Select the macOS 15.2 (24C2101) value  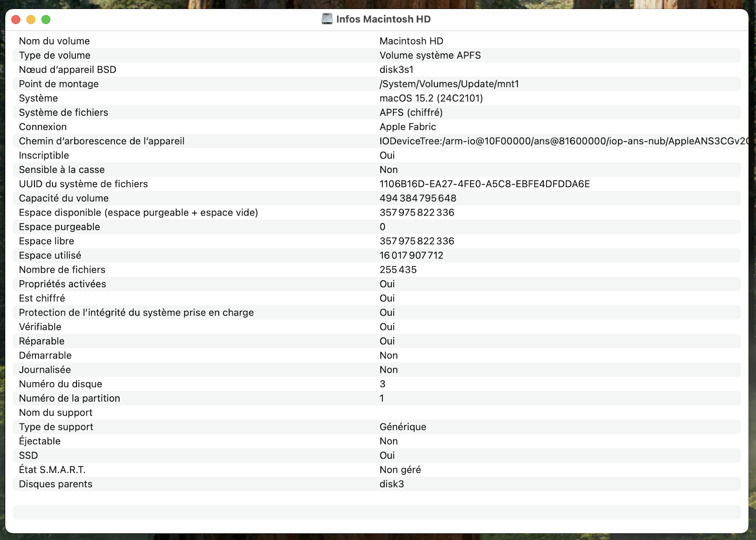pos(431,98)
